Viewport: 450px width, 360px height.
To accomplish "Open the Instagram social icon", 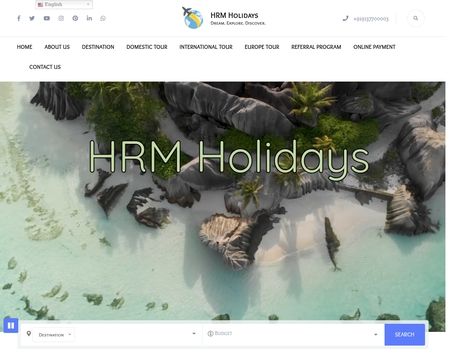I will click(x=61, y=18).
